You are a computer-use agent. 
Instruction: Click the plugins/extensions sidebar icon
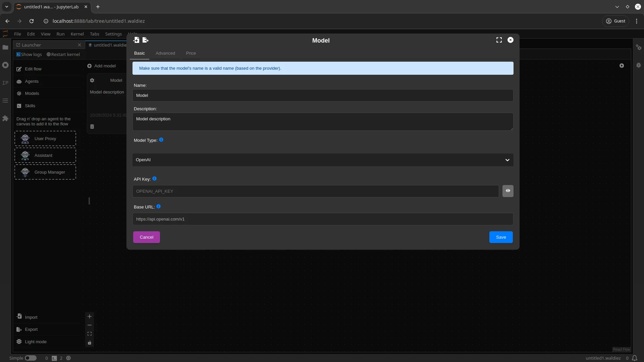tap(5, 118)
